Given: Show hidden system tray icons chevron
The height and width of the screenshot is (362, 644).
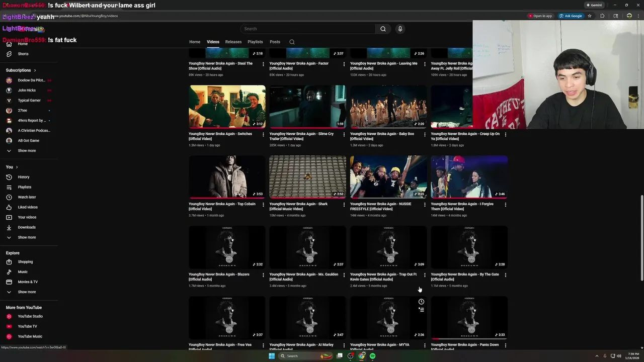Looking at the screenshot, I should (597, 356).
